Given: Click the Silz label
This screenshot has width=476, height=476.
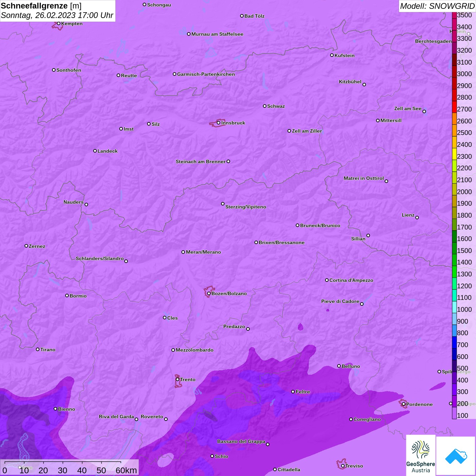Looking at the screenshot, I should pos(156,124).
